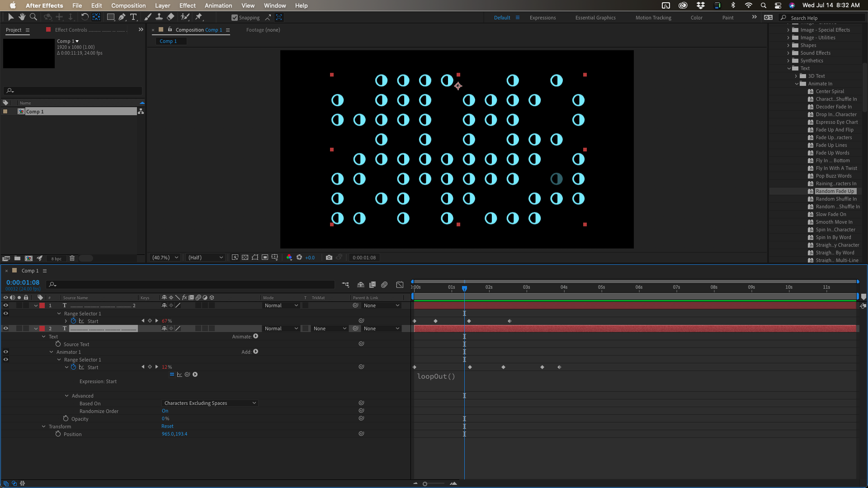Toggle visibility eye icon for layer 2
868x488 pixels.
click(5, 328)
